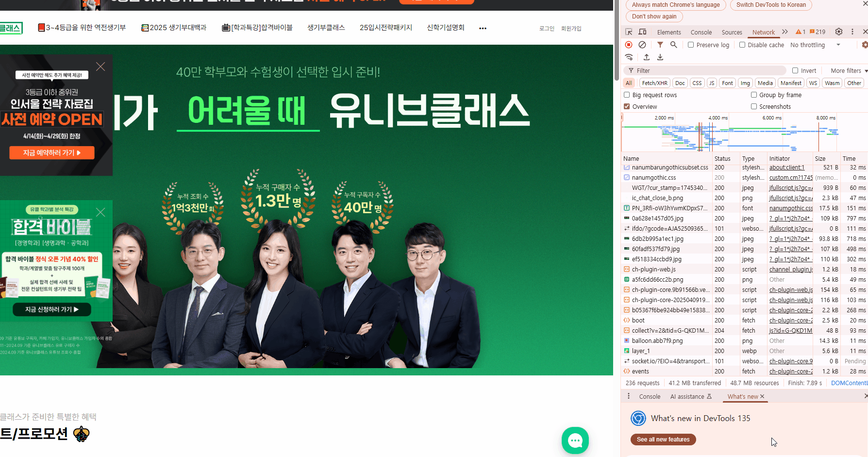This screenshot has width=868, height=457.
Task: Click See all new features button
Action: pyautogui.click(x=663, y=440)
